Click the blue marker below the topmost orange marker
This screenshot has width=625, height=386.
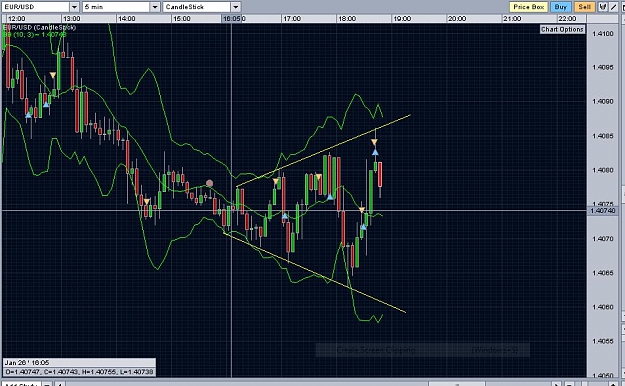point(375,152)
